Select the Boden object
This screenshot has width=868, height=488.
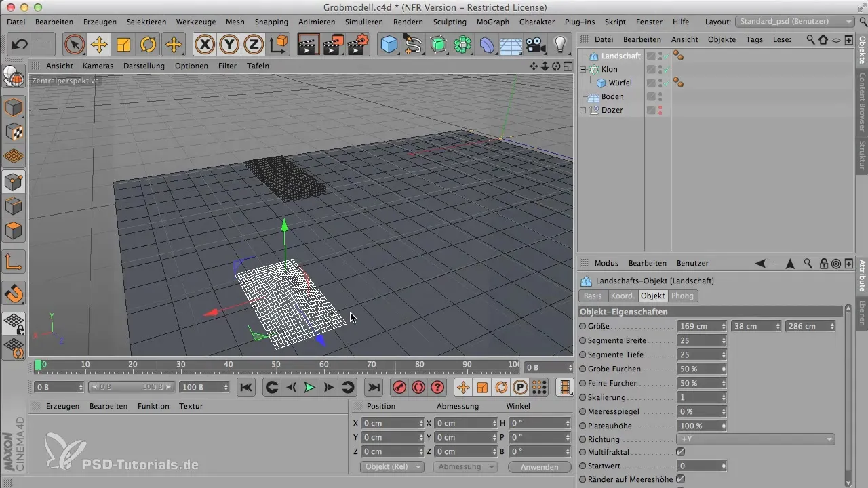tap(612, 96)
